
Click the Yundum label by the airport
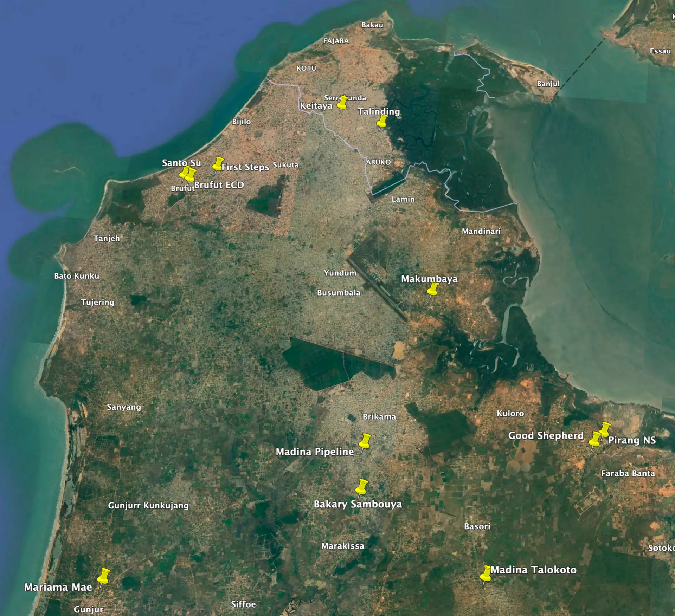[x=340, y=273]
